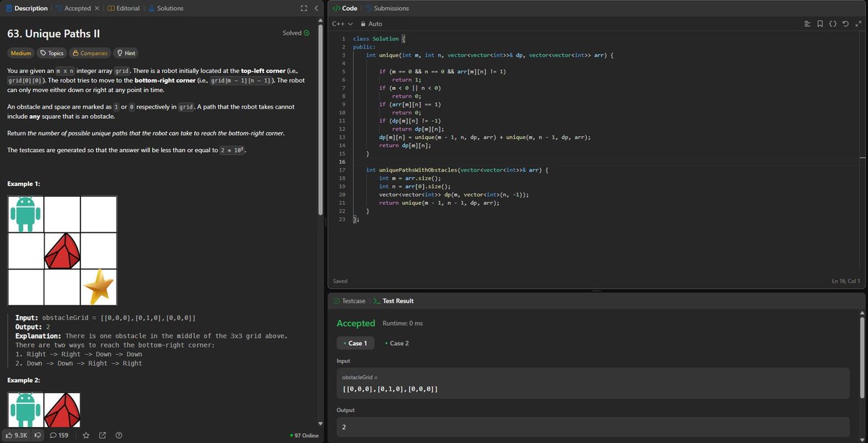Open the locked Companies tag
868x443 pixels.
90,53
